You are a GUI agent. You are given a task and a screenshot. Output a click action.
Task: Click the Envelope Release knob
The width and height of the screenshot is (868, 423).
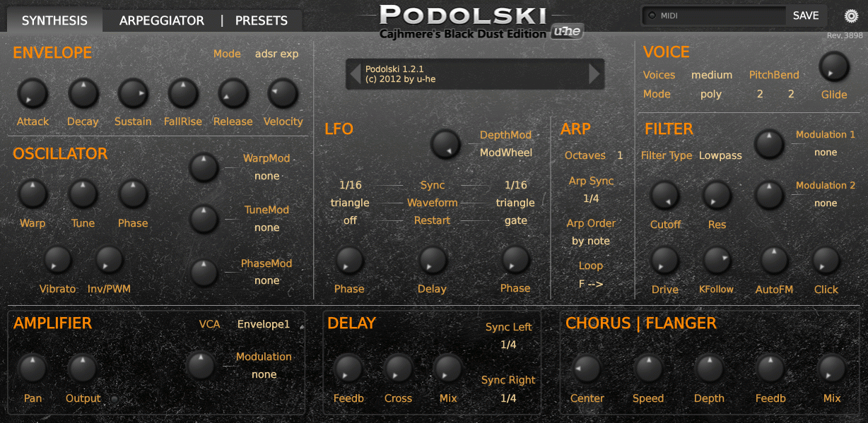233,93
